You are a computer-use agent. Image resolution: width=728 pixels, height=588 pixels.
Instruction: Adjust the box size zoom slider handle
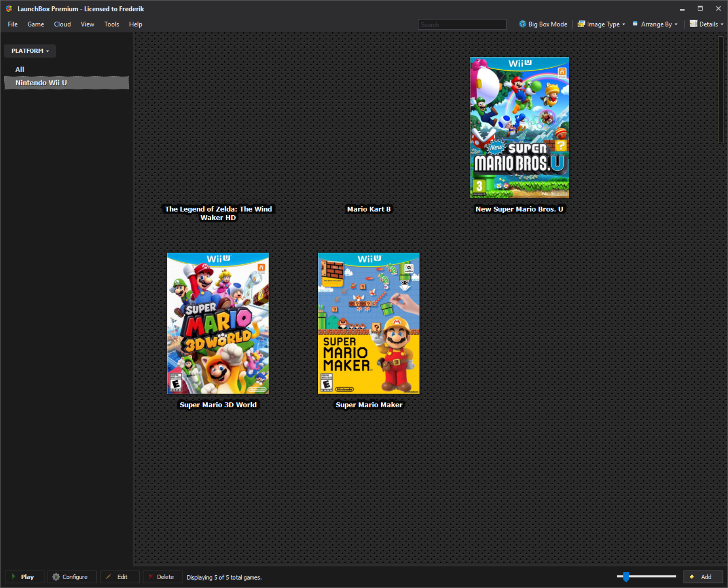[x=626, y=577]
